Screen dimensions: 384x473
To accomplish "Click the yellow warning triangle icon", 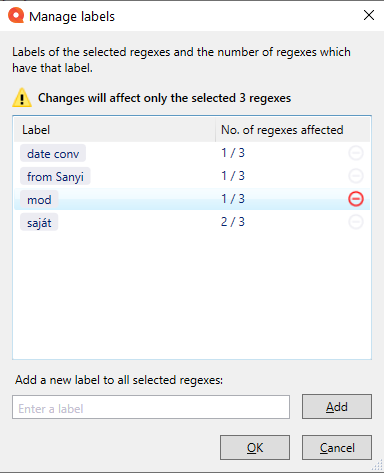I will [22, 98].
